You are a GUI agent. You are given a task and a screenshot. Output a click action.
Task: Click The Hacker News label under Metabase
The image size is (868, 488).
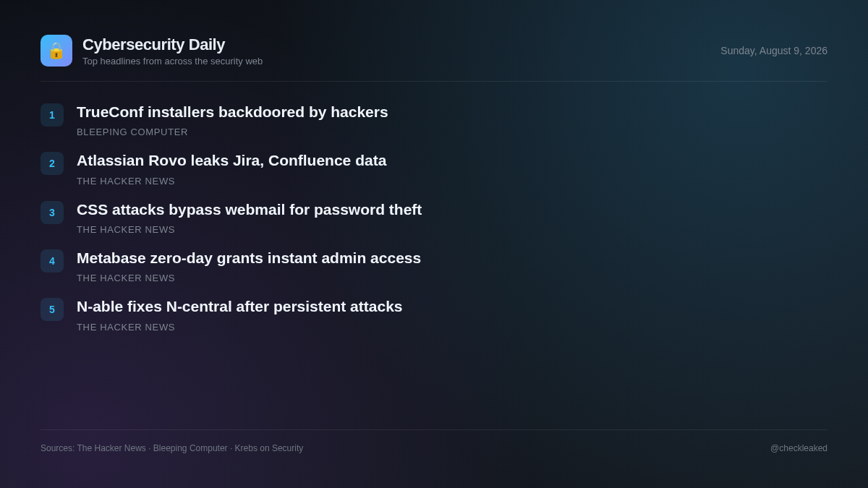coord(126,278)
